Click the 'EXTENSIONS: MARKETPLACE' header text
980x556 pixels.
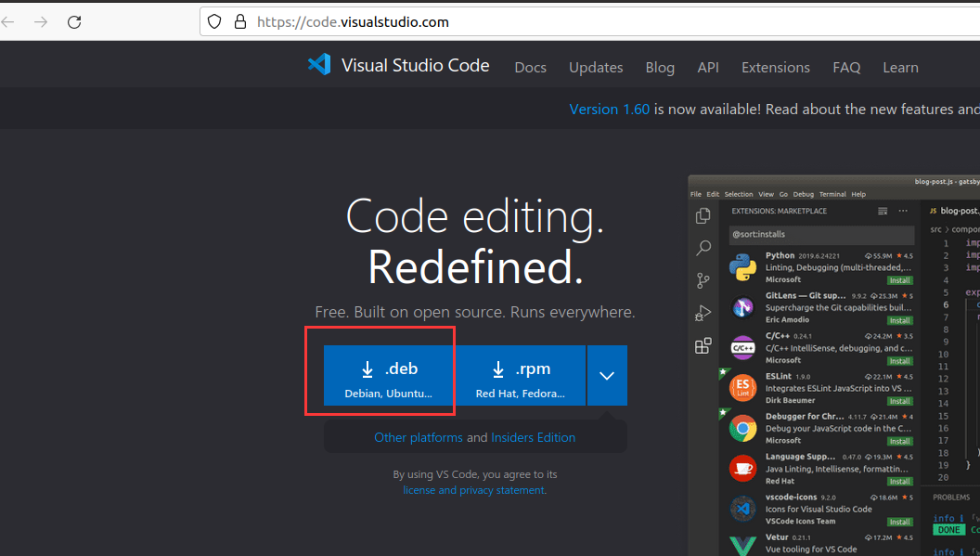[x=780, y=212]
